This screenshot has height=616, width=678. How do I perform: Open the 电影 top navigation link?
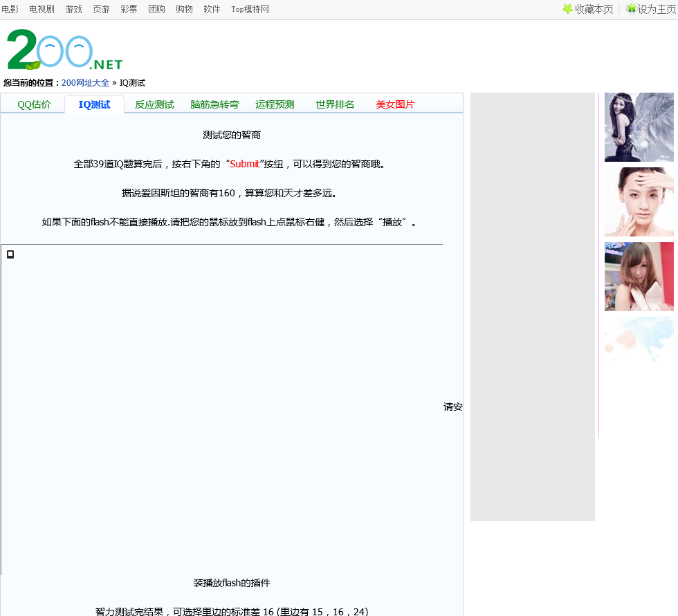coord(10,9)
